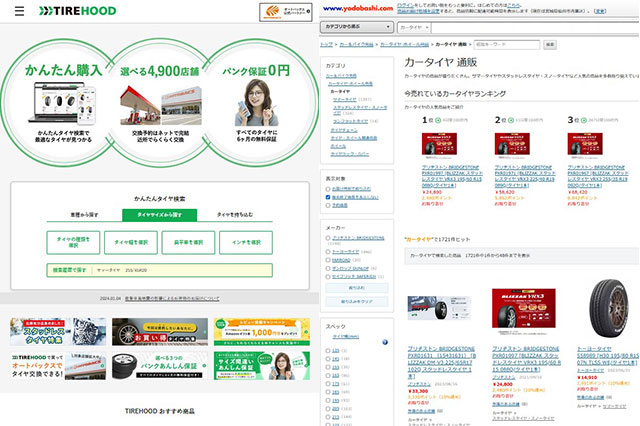Click the search history bar with 215/45R20

(x=160, y=270)
